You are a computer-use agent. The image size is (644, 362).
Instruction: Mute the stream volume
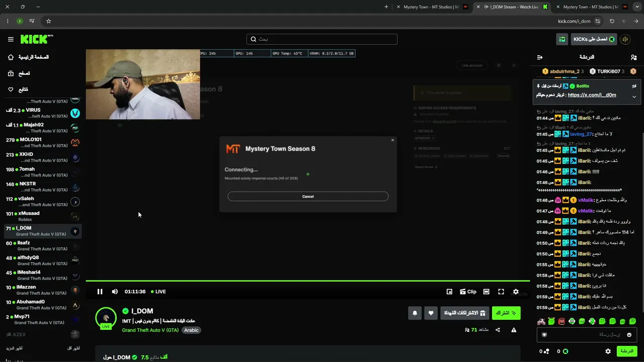(x=115, y=292)
